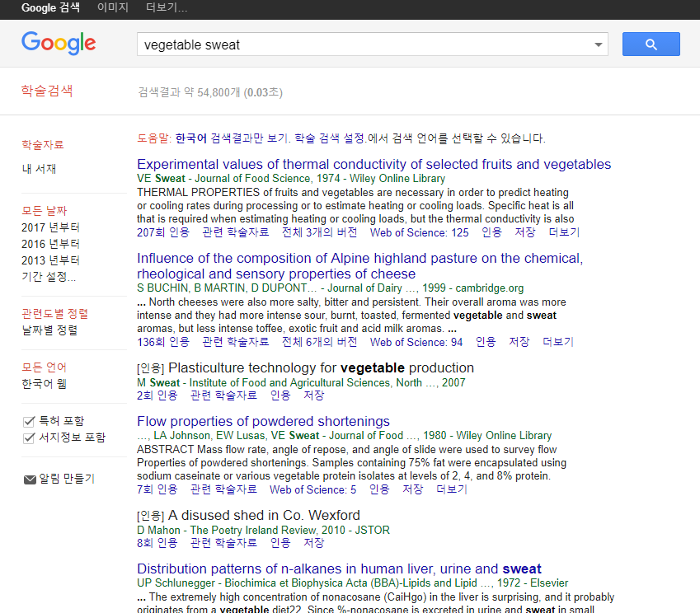Viewport: 700px width, 613px height.
Task: Click 2회 인용 for Plasticulture result
Action: [157, 395]
